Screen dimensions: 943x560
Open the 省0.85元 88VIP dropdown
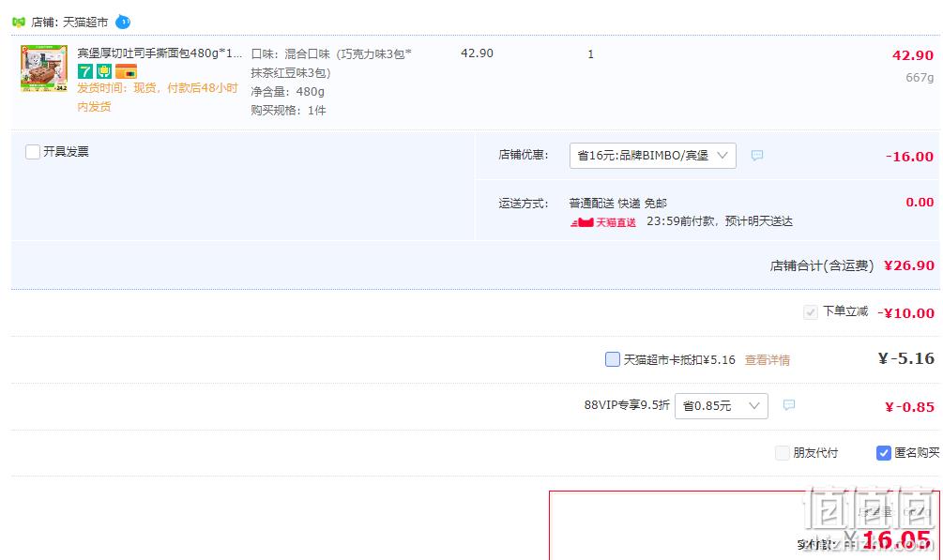click(721, 406)
